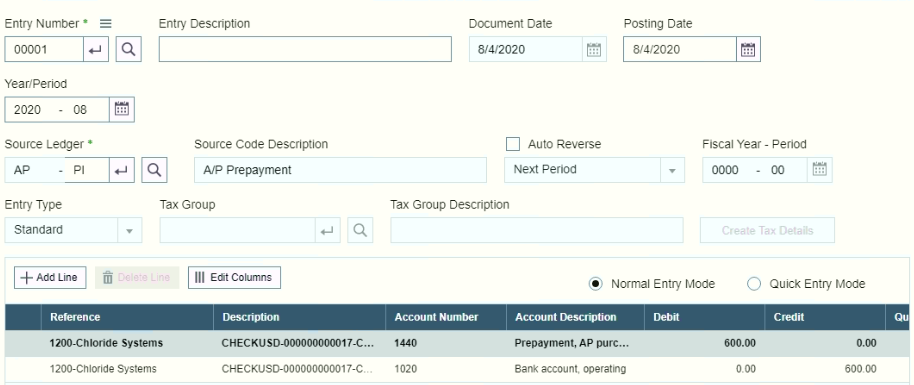Screen dimensions: 914x385
Task: Expand the Next Period dropdown
Action: point(672,170)
